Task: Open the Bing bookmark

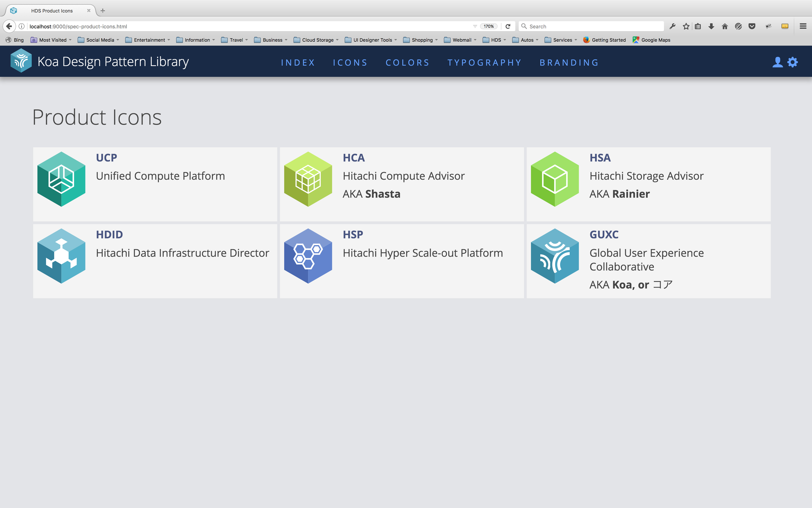Action: [x=15, y=40]
